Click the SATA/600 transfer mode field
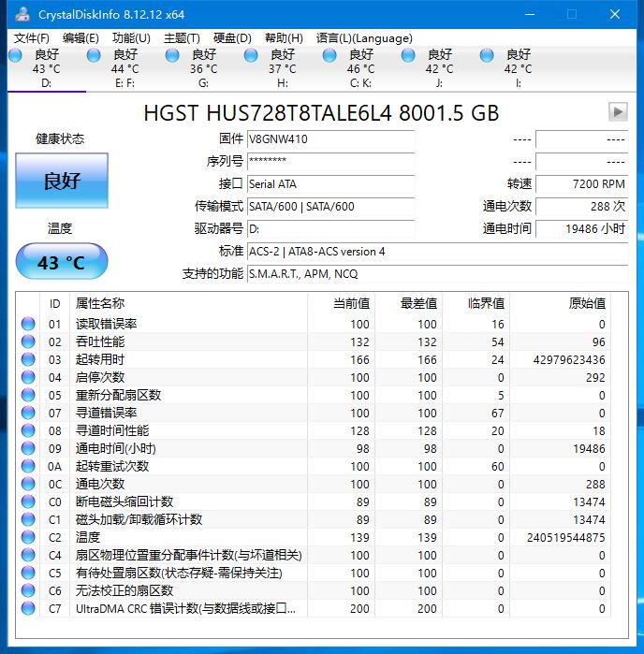The height and width of the screenshot is (654, 644). [331, 207]
